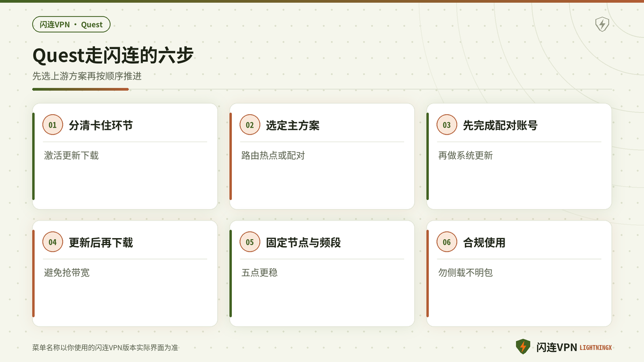The height and width of the screenshot is (362, 644).
Task: Click the 闪连VPN shield logo in footer
Action: (x=523, y=347)
